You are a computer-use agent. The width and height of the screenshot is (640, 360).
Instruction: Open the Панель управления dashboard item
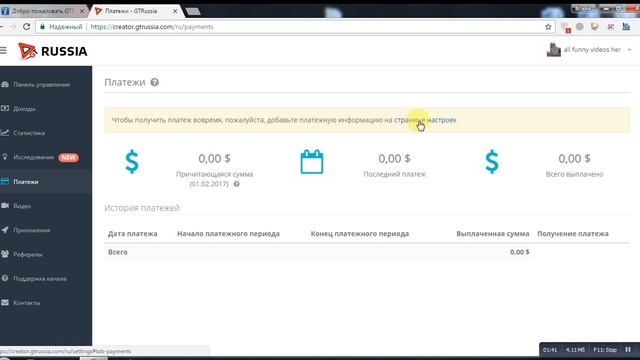(x=41, y=84)
